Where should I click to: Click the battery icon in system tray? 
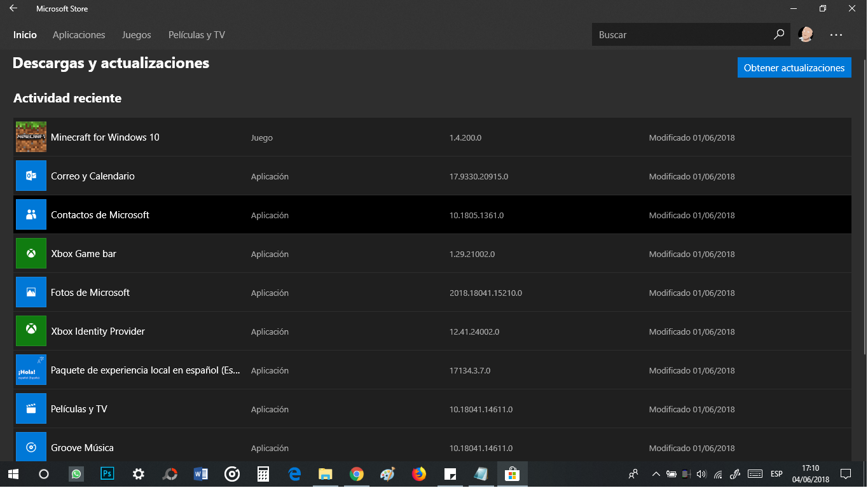[672, 474]
